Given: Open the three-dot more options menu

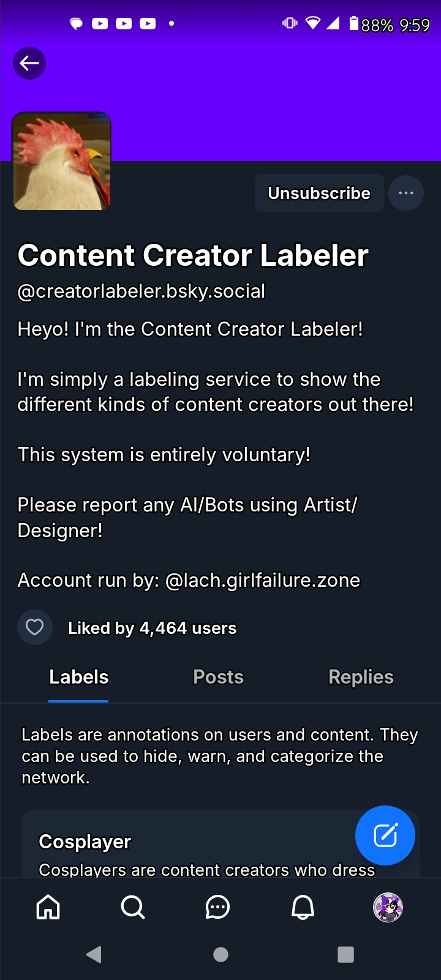Looking at the screenshot, I should click(405, 193).
